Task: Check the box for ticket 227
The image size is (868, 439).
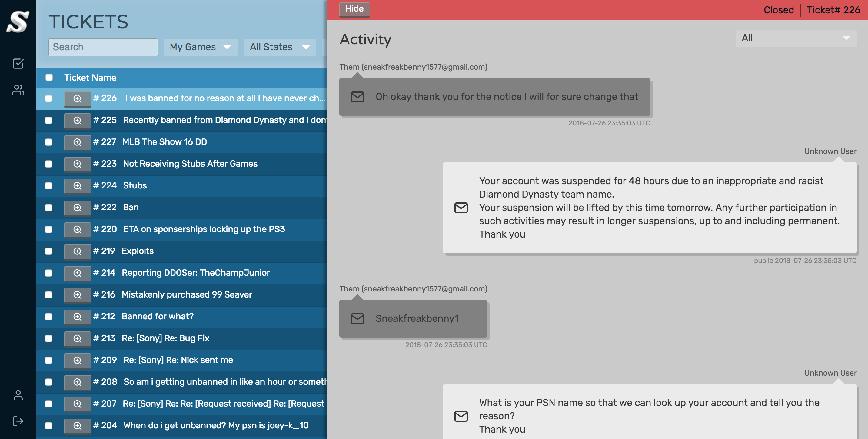Action: [x=48, y=142]
